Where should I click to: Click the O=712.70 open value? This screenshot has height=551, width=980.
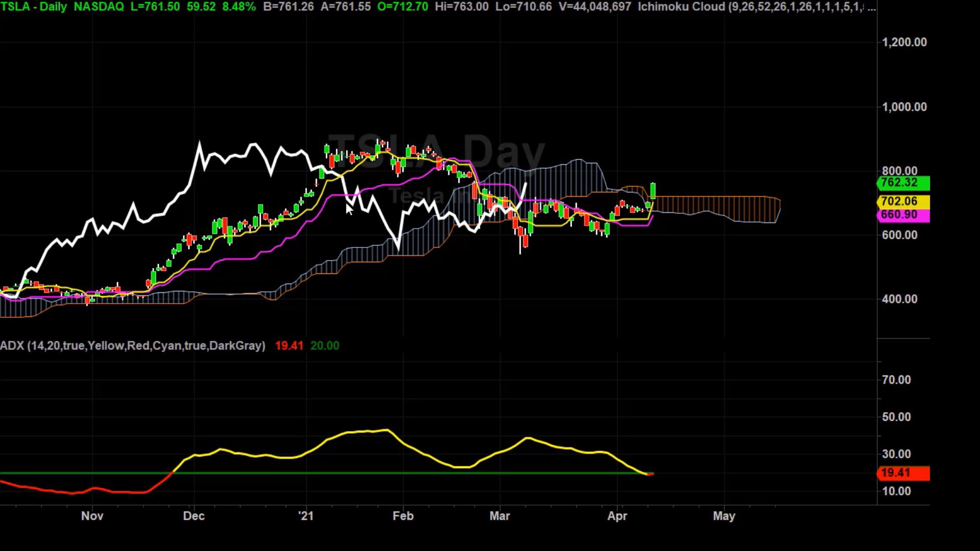403,7
